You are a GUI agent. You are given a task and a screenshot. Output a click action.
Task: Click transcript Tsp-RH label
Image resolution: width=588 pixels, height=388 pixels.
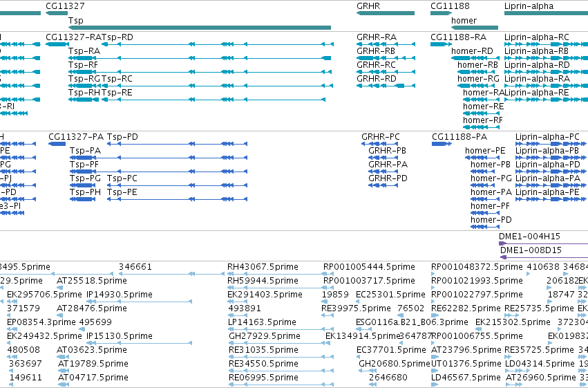click(x=84, y=93)
